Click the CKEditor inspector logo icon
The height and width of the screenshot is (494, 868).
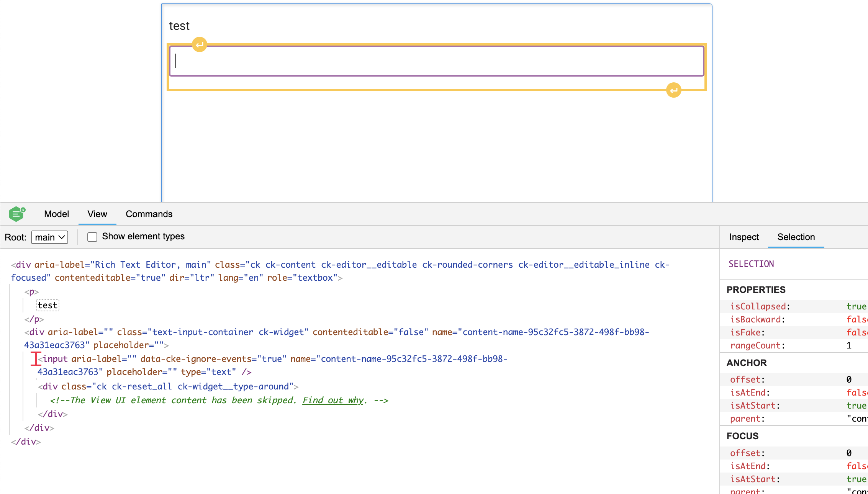[17, 214]
